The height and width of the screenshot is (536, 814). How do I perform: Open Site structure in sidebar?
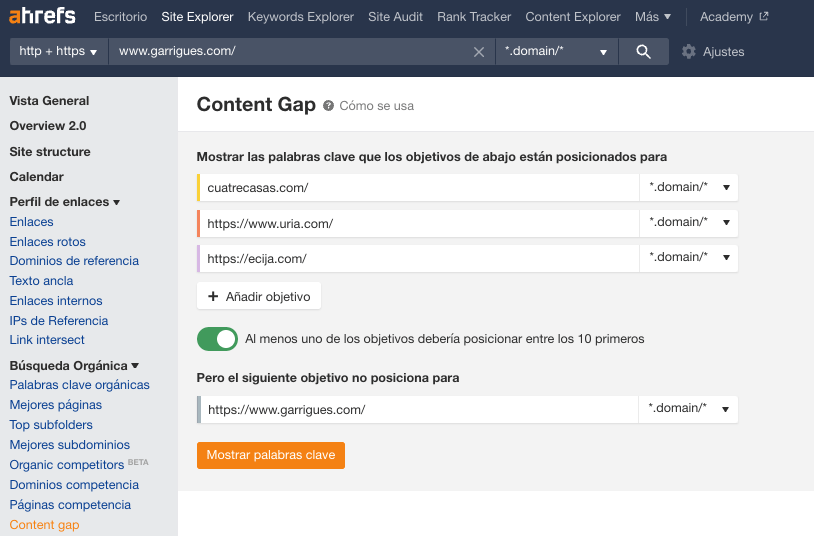(50, 152)
